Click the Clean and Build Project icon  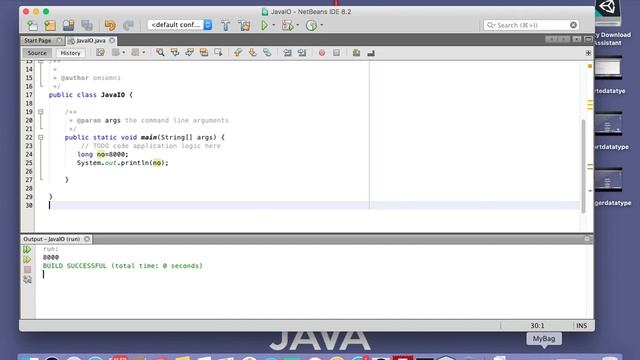point(244,25)
